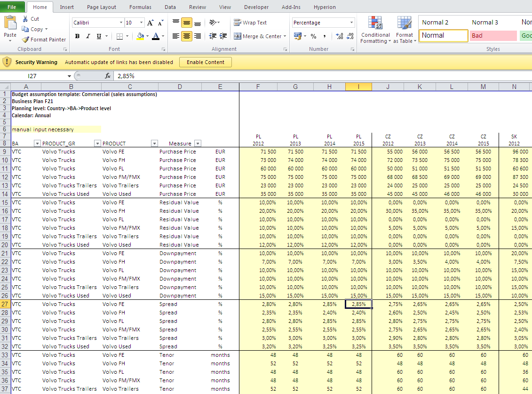
Task: Open the PRODUCT filter dropdown
Action: (154, 143)
